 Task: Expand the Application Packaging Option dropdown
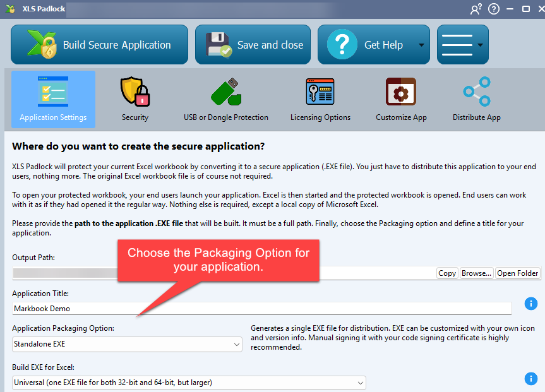click(x=127, y=345)
